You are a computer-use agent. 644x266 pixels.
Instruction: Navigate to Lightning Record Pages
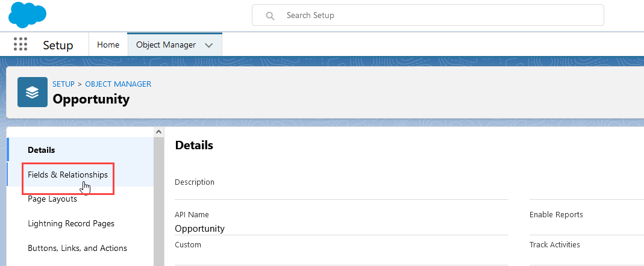(71, 224)
